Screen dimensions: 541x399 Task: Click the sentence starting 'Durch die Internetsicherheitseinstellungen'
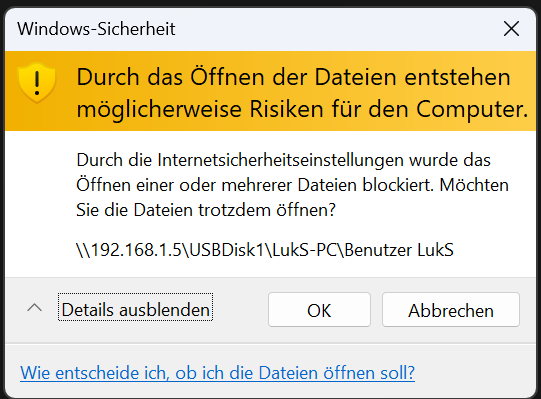coord(283,160)
